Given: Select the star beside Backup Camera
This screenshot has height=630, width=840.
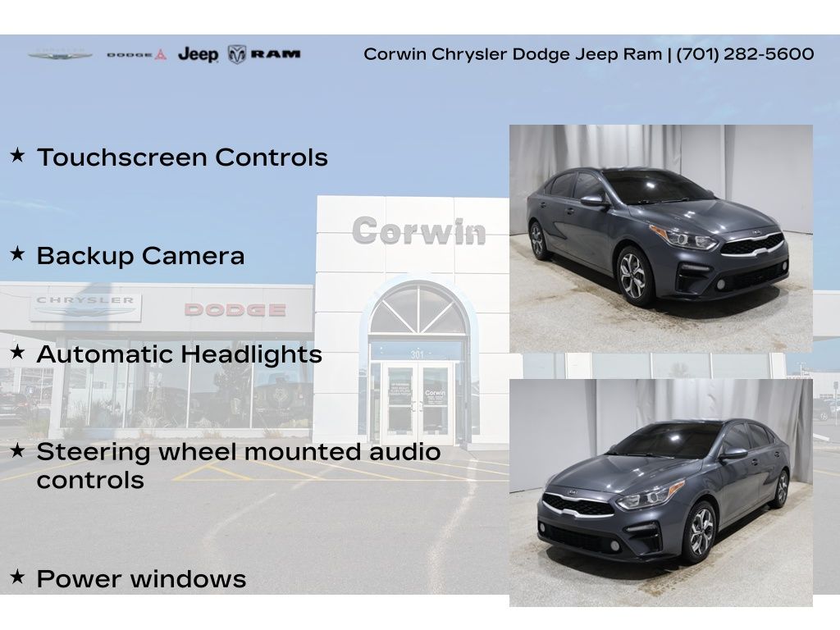Looking at the screenshot, I should point(17,253).
